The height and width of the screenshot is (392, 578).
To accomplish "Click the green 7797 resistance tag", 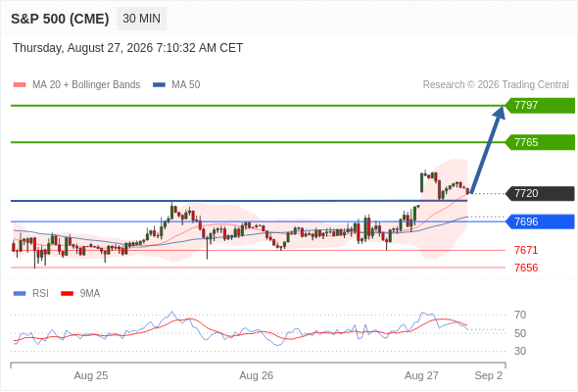I will (540, 106).
